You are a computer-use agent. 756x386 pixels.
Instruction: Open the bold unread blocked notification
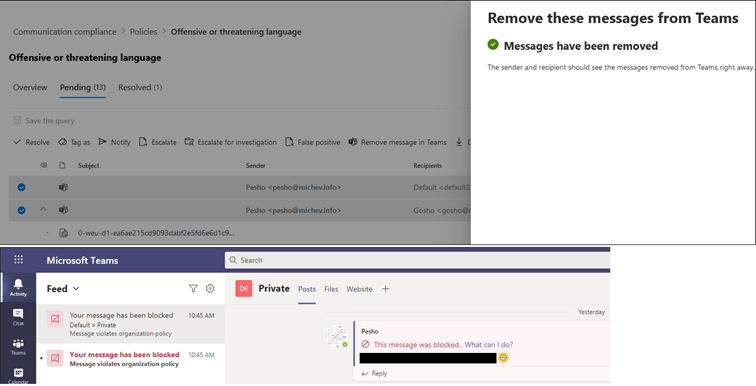click(131, 359)
